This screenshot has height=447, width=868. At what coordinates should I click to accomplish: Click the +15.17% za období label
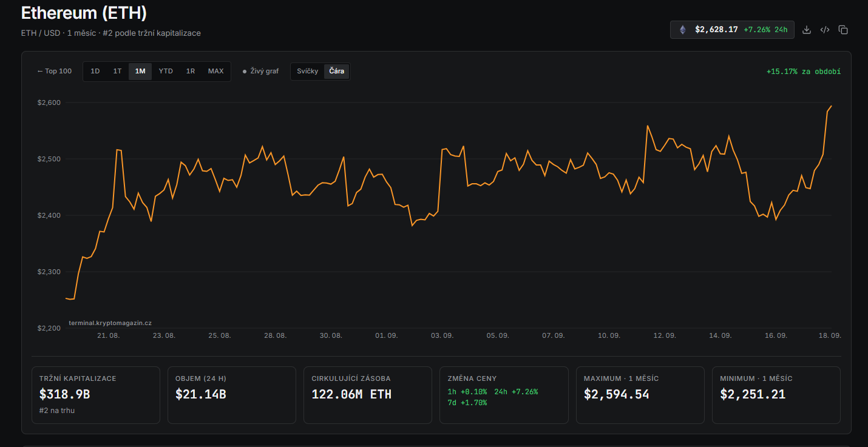click(804, 72)
